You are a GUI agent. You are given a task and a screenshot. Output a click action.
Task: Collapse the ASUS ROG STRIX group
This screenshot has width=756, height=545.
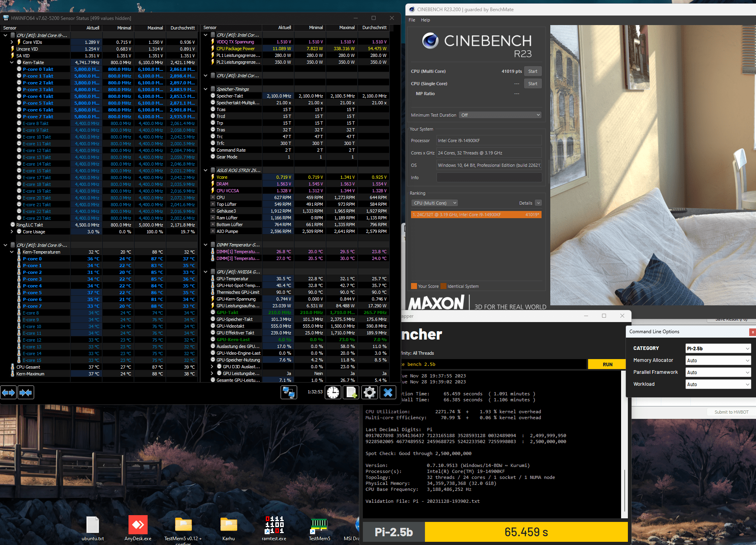click(206, 170)
